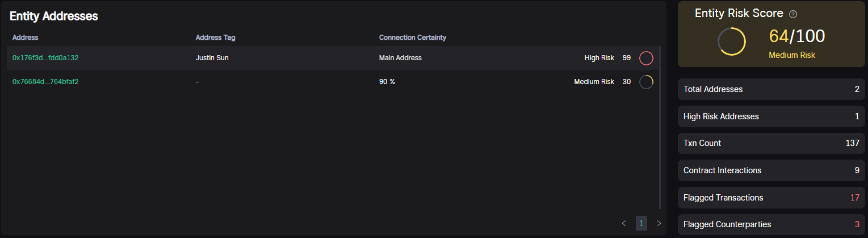Go to the previous page arrow

tap(624, 223)
